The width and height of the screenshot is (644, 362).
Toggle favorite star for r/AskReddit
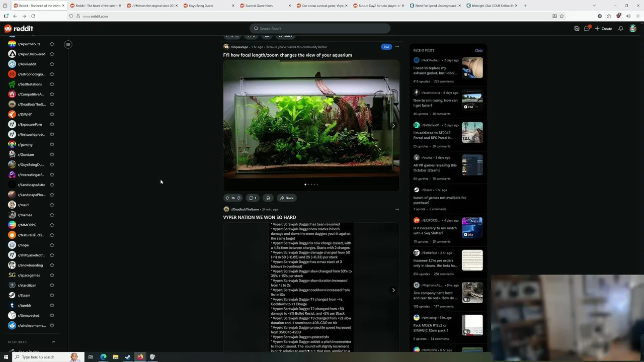pos(52,64)
